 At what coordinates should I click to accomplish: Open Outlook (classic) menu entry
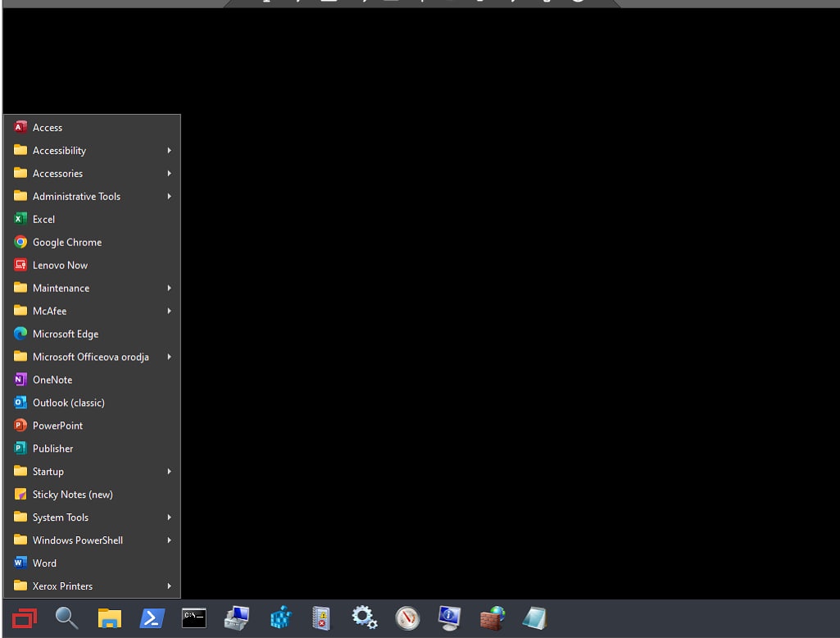coord(92,403)
